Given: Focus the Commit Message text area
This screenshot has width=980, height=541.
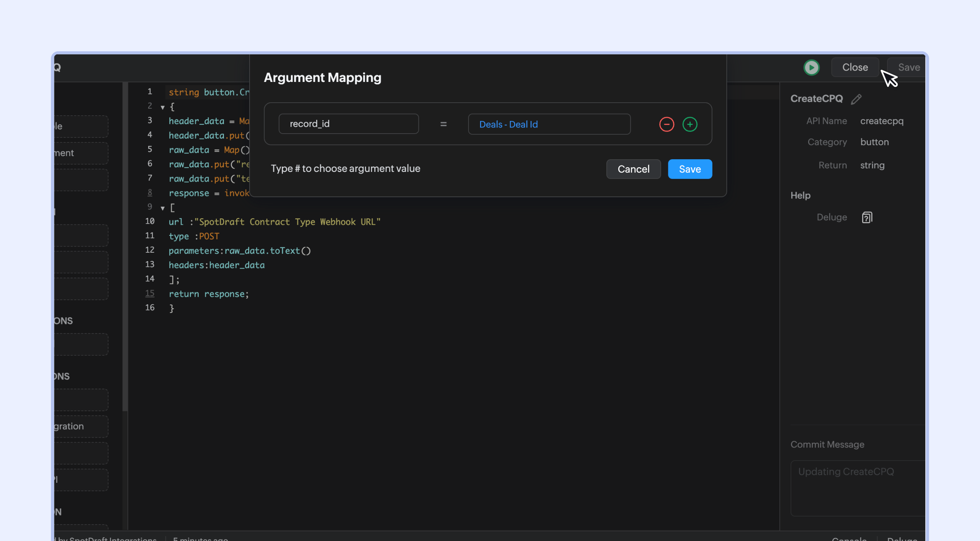Looking at the screenshot, I should [x=857, y=488].
